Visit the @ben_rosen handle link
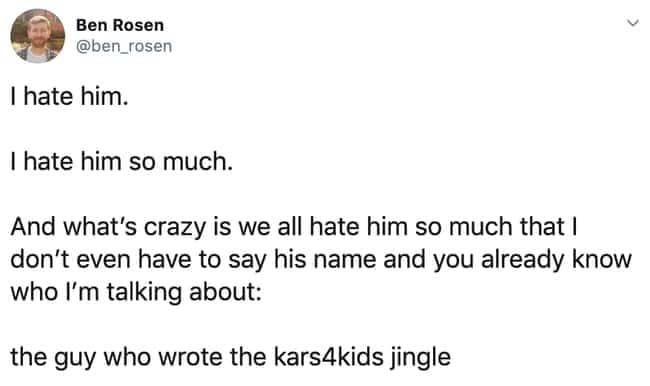This screenshot has height=386, width=650. click(x=124, y=46)
